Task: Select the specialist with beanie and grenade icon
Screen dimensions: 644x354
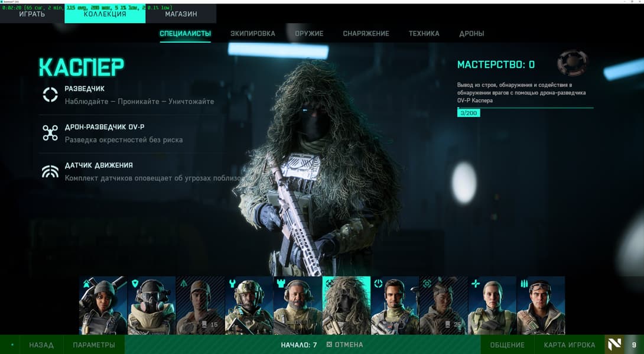Action: click(x=103, y=305)
